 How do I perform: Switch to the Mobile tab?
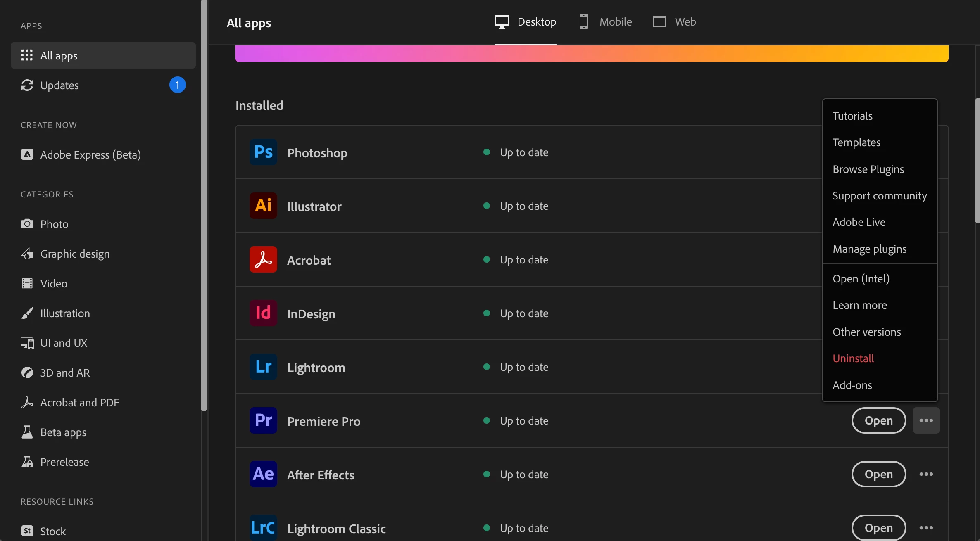coord(606,21)
